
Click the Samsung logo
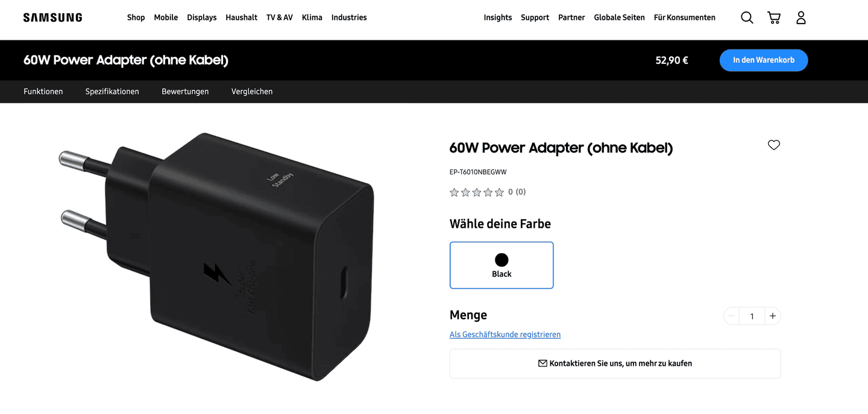(x=53, y=17)
